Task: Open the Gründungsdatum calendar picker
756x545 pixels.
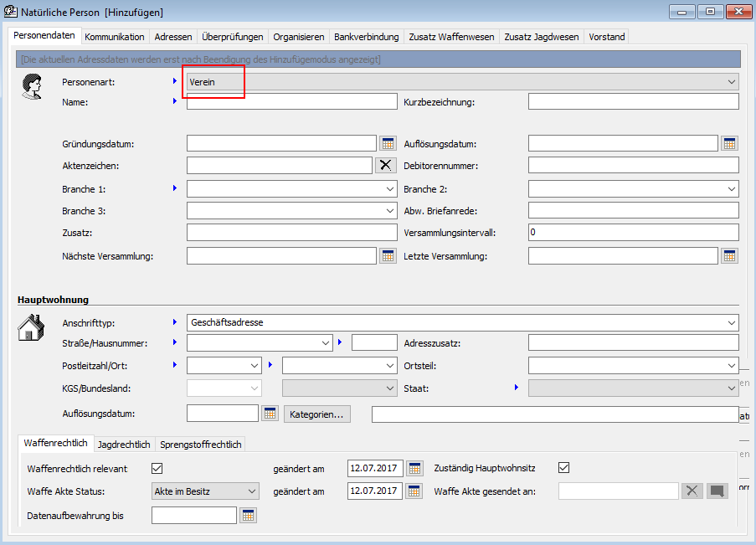Action: [x=387, y=144]
